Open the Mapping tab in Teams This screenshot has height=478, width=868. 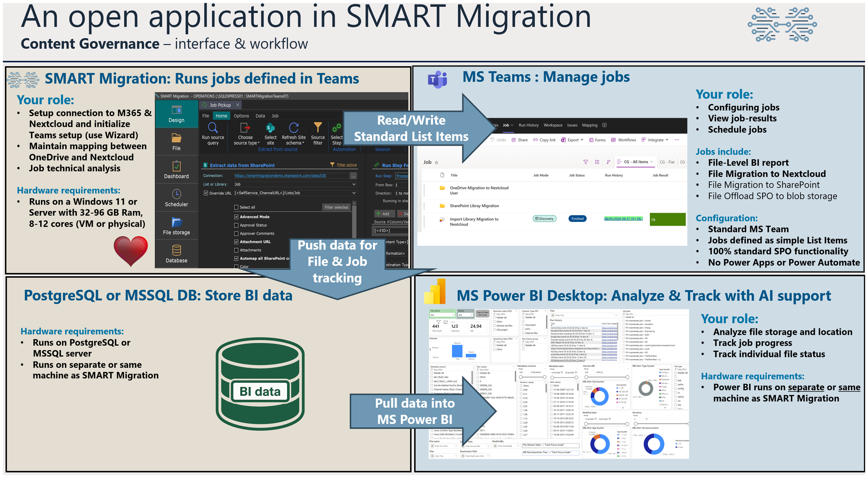pos(590,125)
